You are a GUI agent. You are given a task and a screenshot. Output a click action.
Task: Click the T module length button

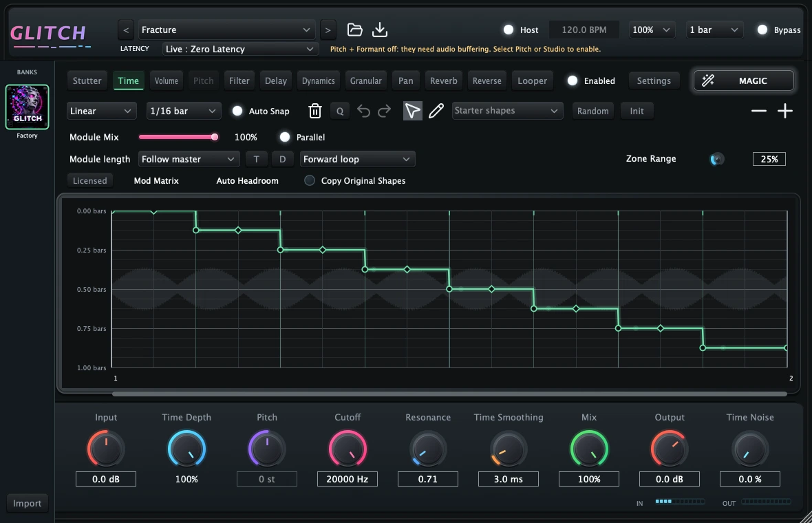pyautogui.click(x=257, y=159)
